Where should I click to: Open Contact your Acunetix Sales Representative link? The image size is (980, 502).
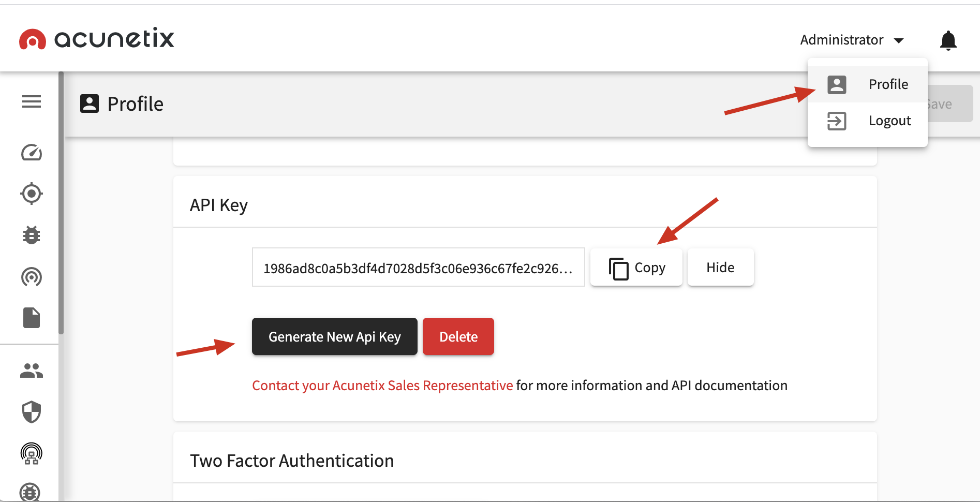pos(382,386)
